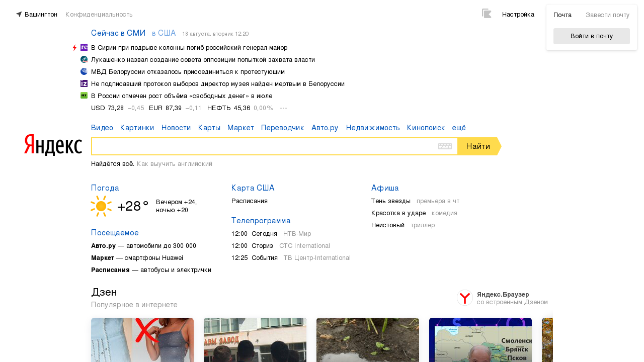Open the Картинки service tab
Screen dimensions: 644x362
(137, 128)
